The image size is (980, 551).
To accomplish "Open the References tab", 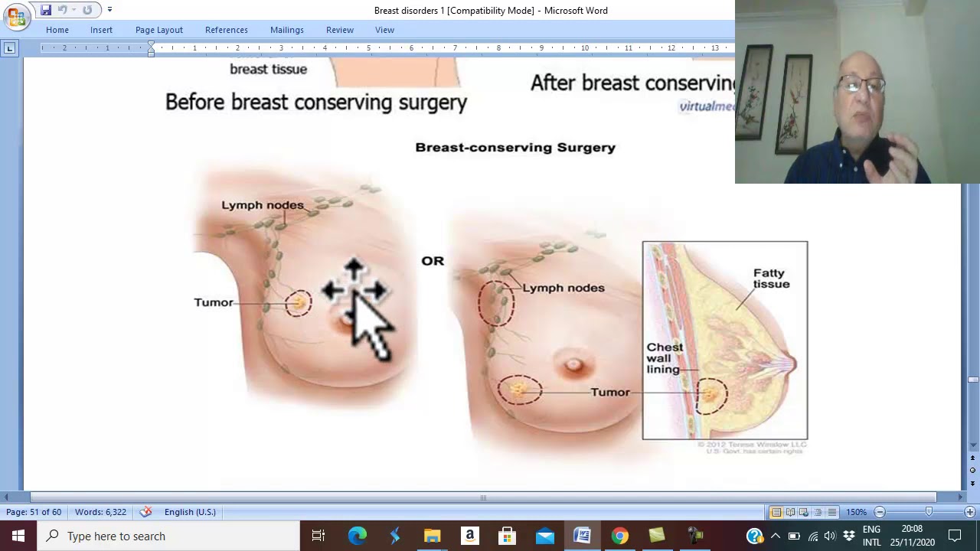I will tap(227, 30).
